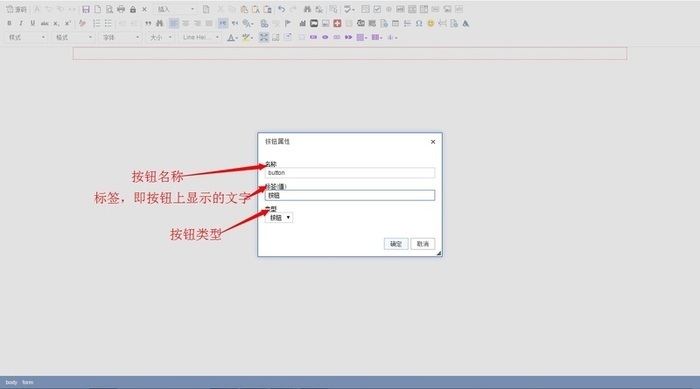
Task: Open the background color picker
Action: (247, 38)
